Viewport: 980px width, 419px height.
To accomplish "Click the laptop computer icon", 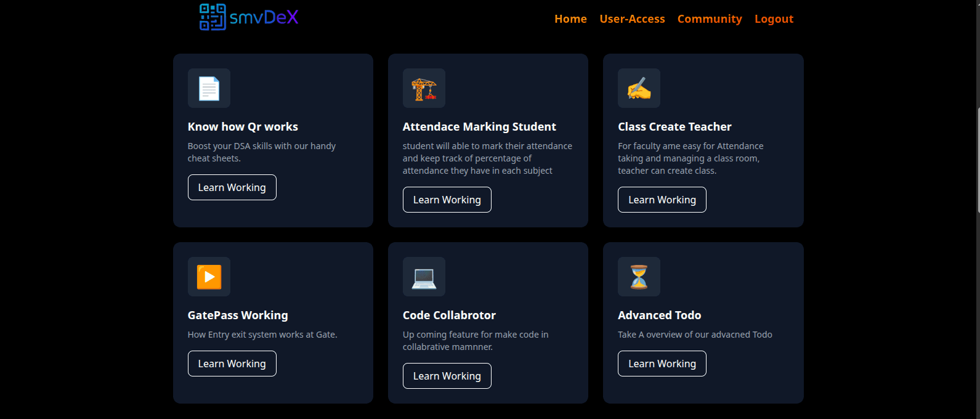I will (x=424, y=277).
